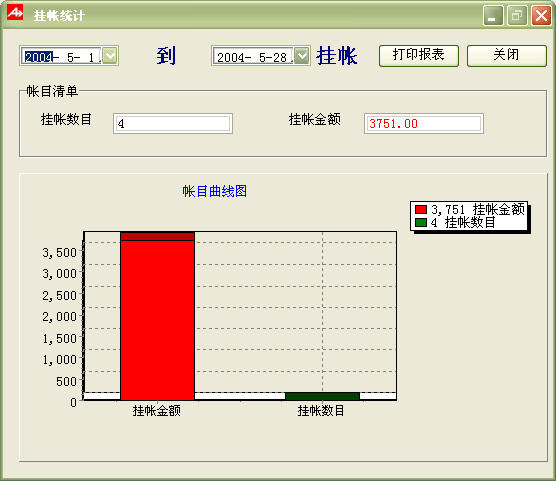Click the red legend swatch for 挂帐金额
The height and width of the screenshot is (481, 556).
point(421,209)
